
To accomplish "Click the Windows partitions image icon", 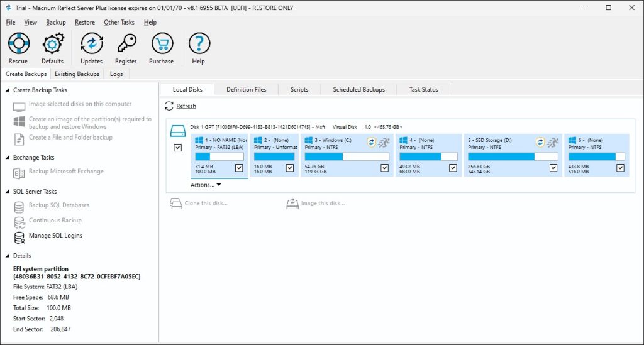I will click(x=19, y=121).
